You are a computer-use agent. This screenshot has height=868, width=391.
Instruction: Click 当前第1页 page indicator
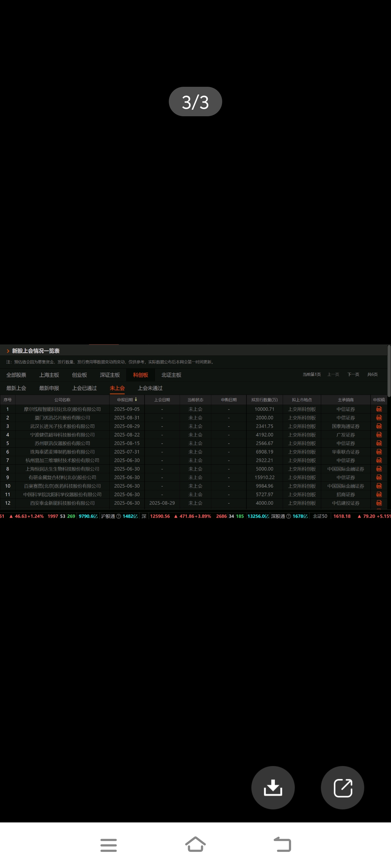[x=311, y=374]
